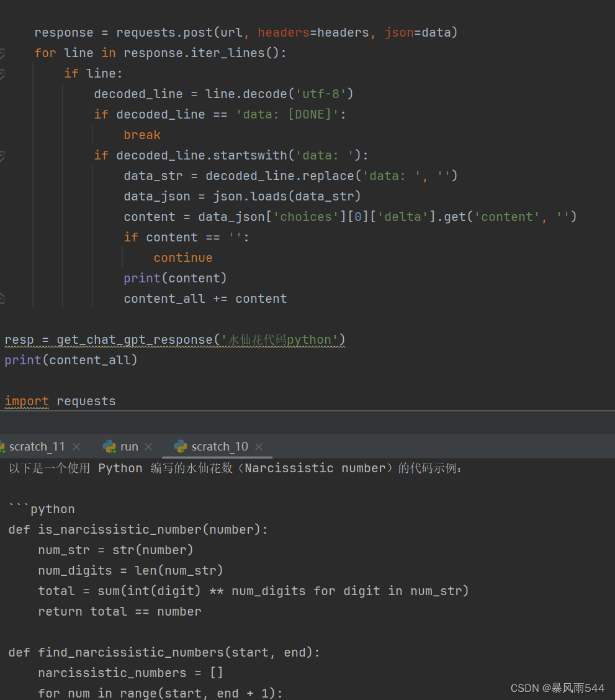Click 'print(content)' inside the loop

coord(176,278)
